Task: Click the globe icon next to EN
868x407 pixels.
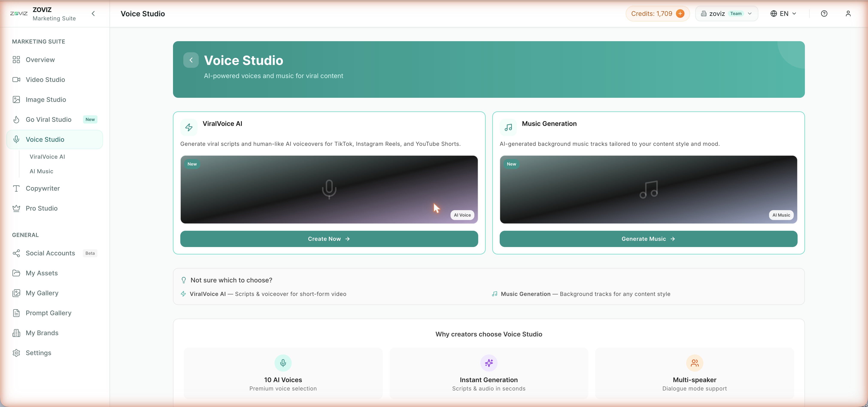Action: [x=774, y=14]
